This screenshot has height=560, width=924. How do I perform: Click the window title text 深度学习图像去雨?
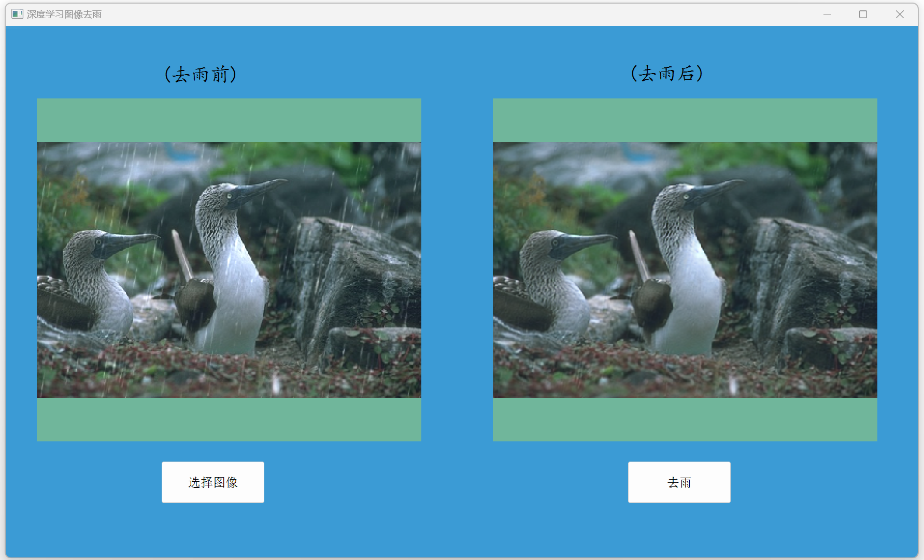click(x=64, y=14)
